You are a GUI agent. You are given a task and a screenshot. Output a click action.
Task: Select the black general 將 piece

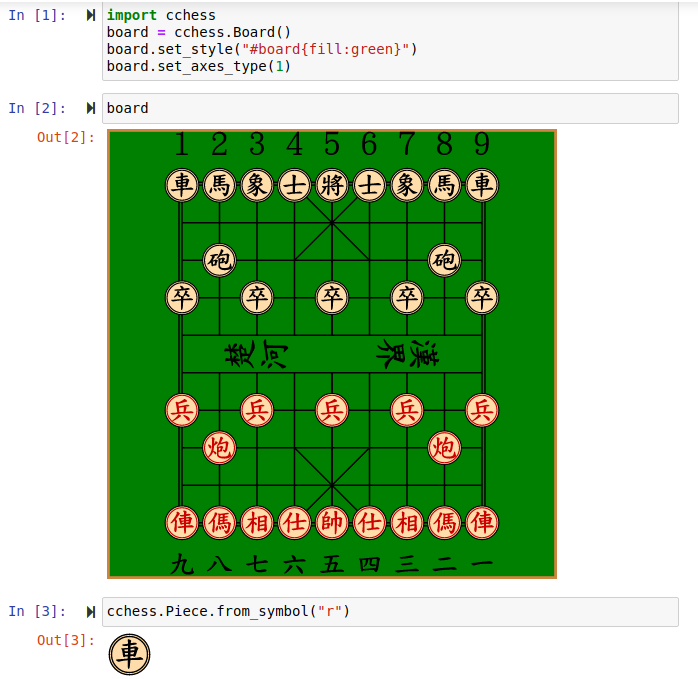click(x=332, y=185)
